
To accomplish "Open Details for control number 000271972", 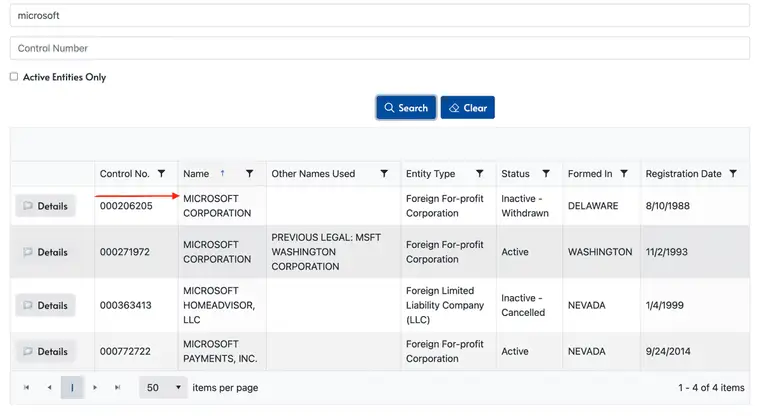I will point(46,252).
